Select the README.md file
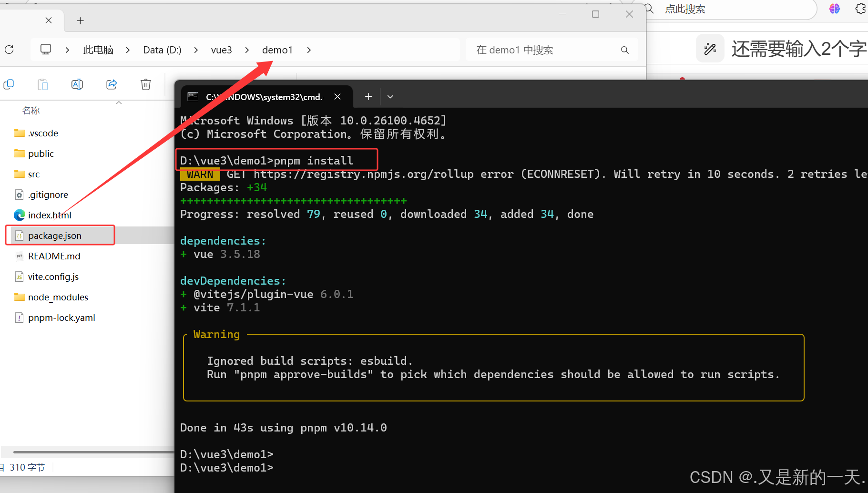The height and width of the screenshot is (493, 868). click(54, 256)
